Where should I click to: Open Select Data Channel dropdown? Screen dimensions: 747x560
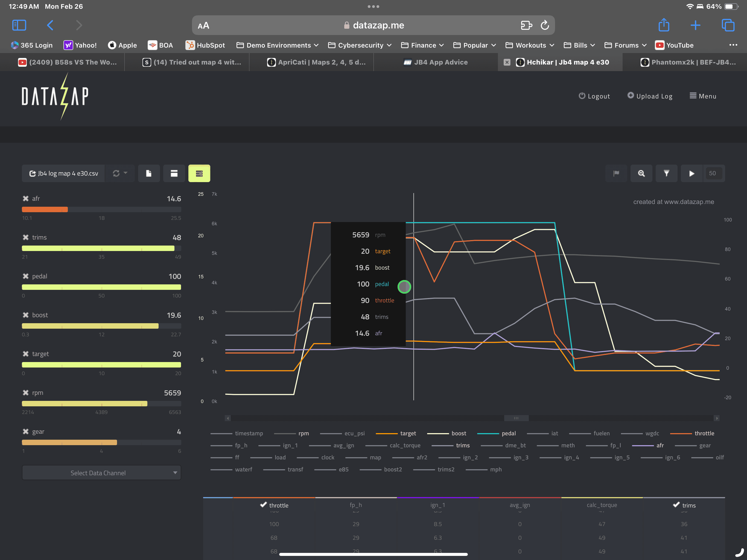coord(101,473)
